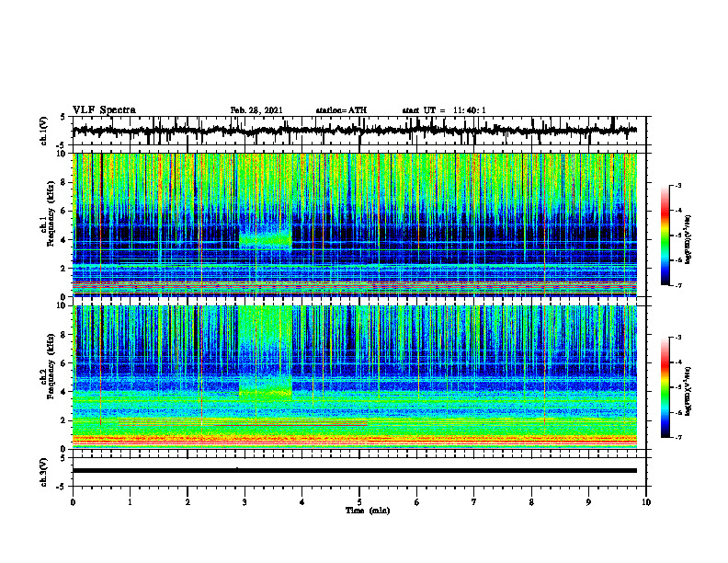The width and height of the screenshot is (728, 563).
Task: Click the flat black ch.3 voltage trace
Action: pyautogui.click(x=354, y=471)
